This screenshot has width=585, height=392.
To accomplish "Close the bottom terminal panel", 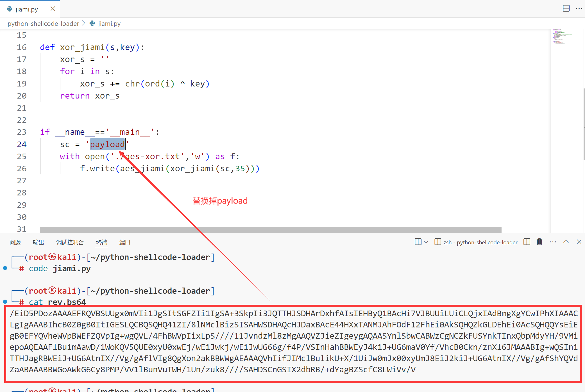I will click(x=579, y=242).
